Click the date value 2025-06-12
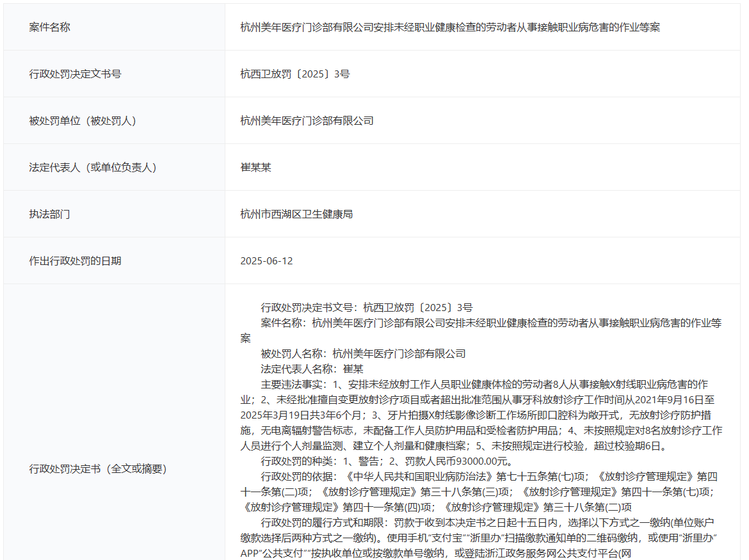This screenshot has width=749, height=560. [x=267, y=261]
